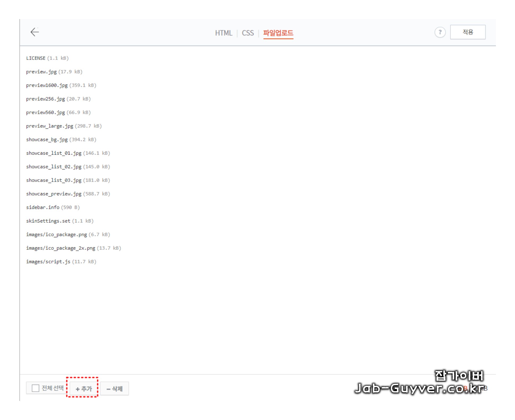
Task: Select showcase_list_02.jpg file
Action: point(54,167)
